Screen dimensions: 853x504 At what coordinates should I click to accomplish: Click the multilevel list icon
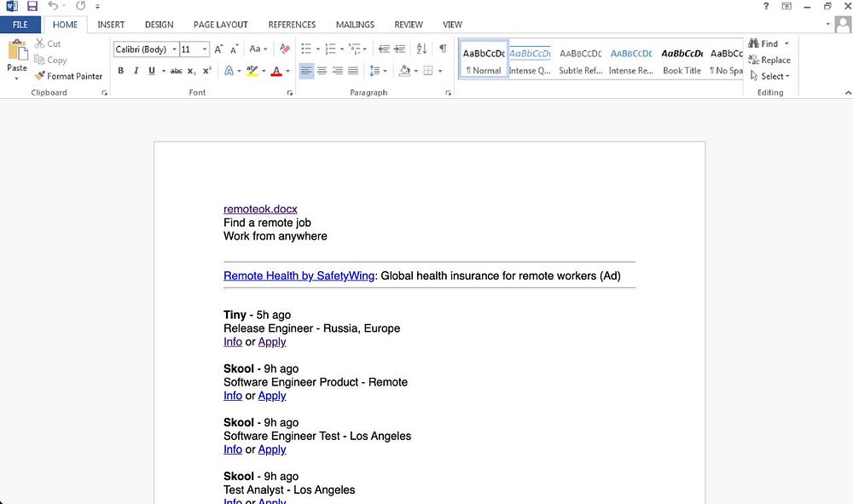(355, 49)
